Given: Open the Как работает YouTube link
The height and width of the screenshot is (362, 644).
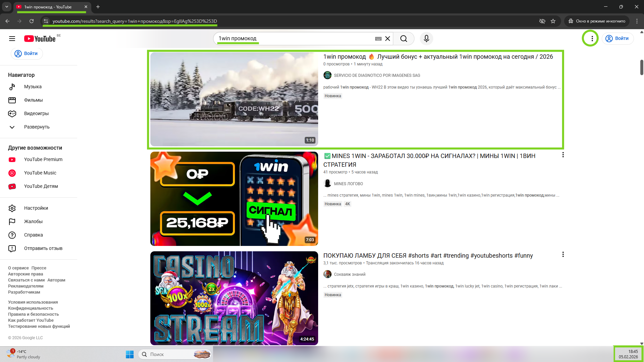Looking at the screenshot, I should (x=31, y=320).
